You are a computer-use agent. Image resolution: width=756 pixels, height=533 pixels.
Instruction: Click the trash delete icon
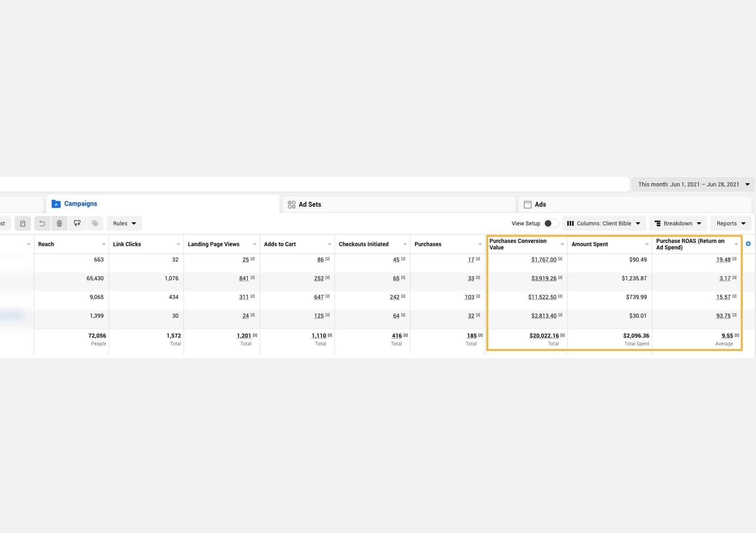[59, 224]
